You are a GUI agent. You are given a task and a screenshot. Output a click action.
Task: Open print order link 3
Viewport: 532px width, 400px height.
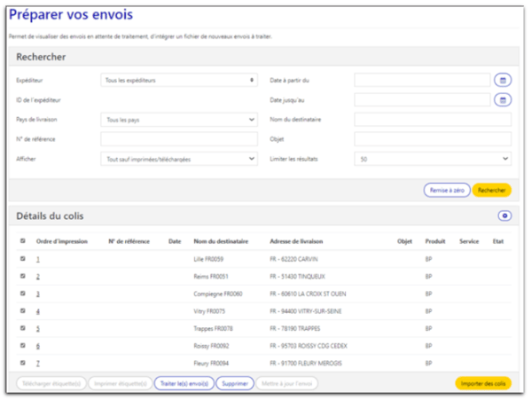coord(38,294)
